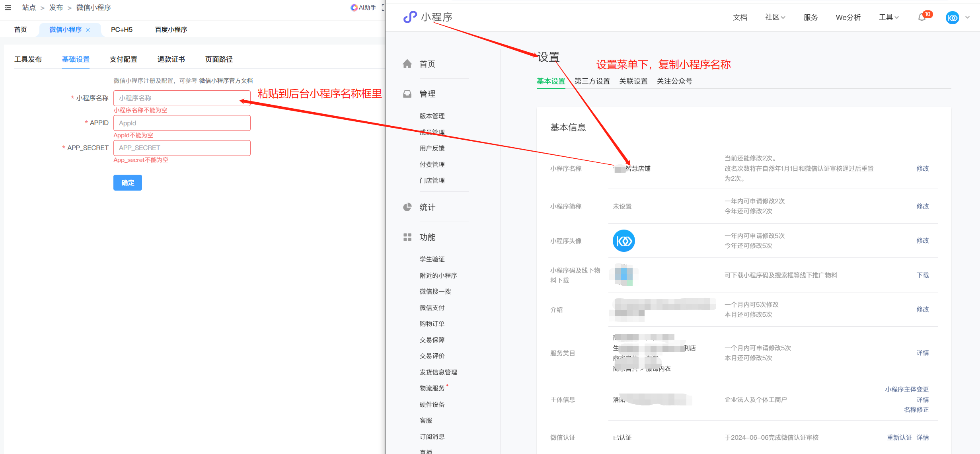Focus the APPID input field
Screen dimensions: 980x454
pyautogui.click(x=182, y=123)
